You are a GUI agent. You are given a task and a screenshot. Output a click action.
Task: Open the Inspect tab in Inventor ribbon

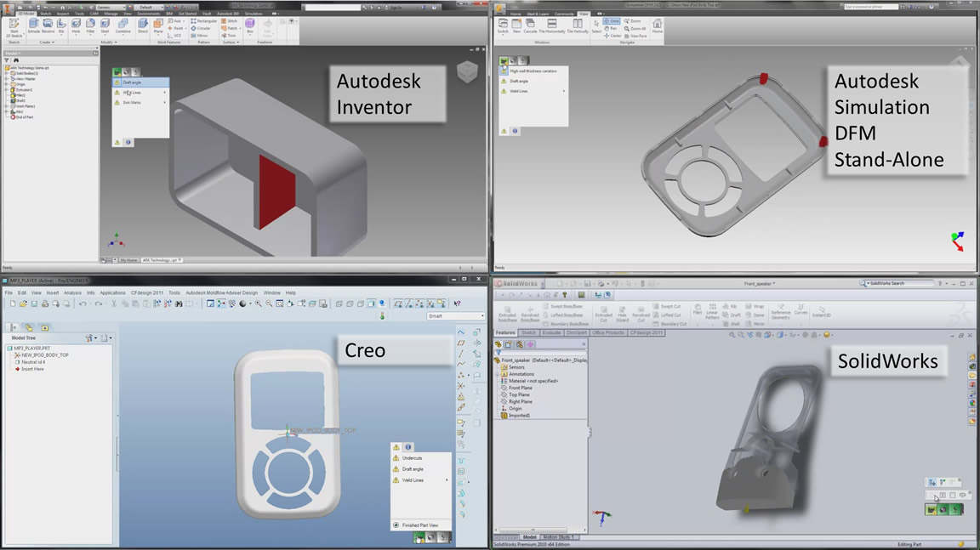pyautogui.click(x=63, y=13)
